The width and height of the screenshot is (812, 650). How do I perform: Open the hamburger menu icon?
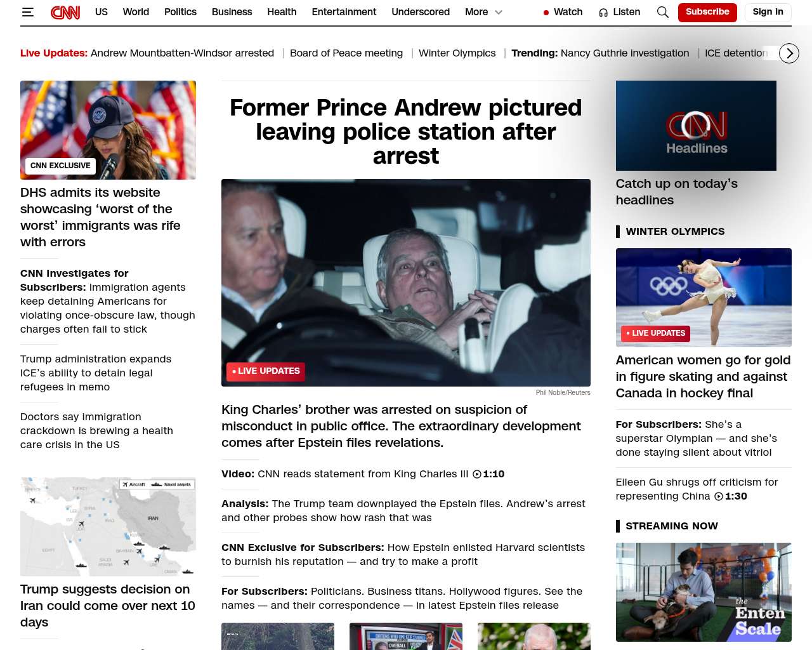coord(27,12)
